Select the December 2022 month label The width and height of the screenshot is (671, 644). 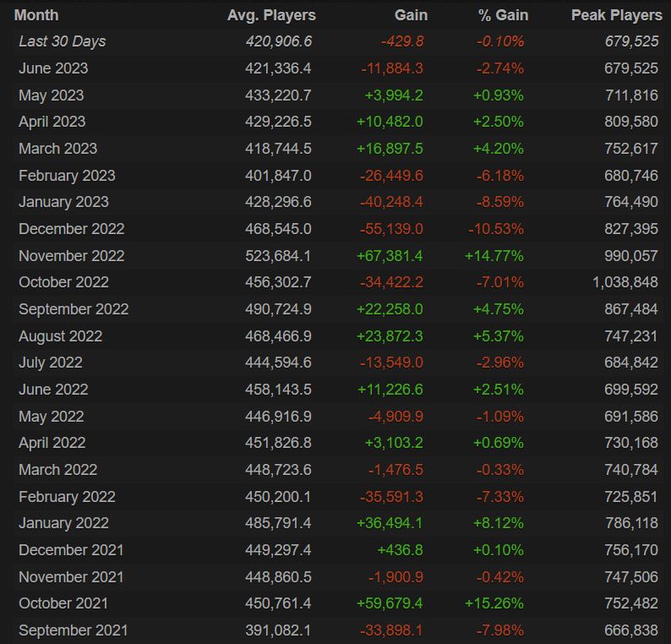72,229
